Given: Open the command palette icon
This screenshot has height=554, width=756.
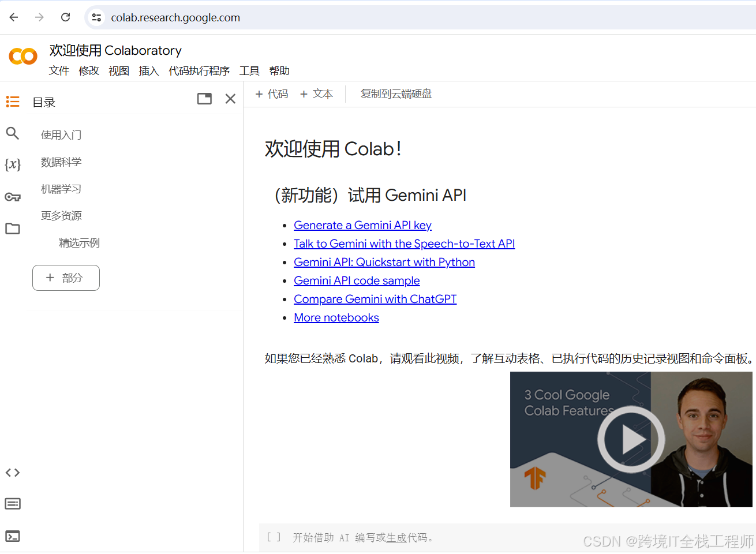Looking at the screenshot, I should pyautogui.click(x=13, y=504).
